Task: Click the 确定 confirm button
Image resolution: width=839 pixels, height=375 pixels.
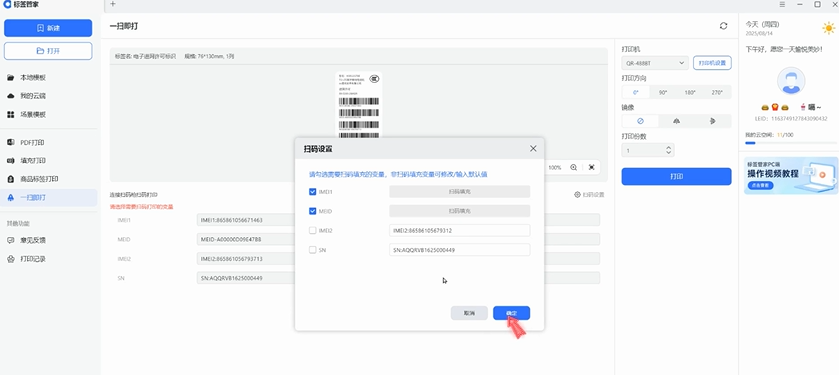Action: pos(512,313)
